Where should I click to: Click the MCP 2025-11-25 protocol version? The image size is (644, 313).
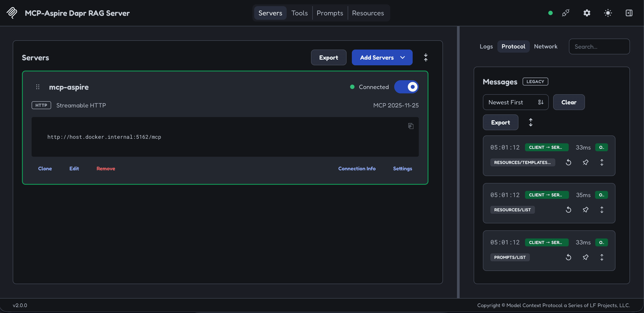pos(396,105)
